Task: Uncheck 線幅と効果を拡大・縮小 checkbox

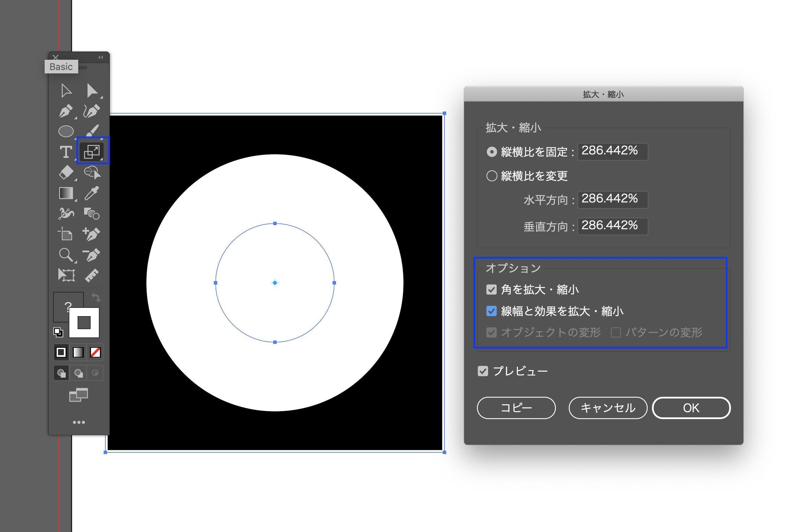Action: 492,311
